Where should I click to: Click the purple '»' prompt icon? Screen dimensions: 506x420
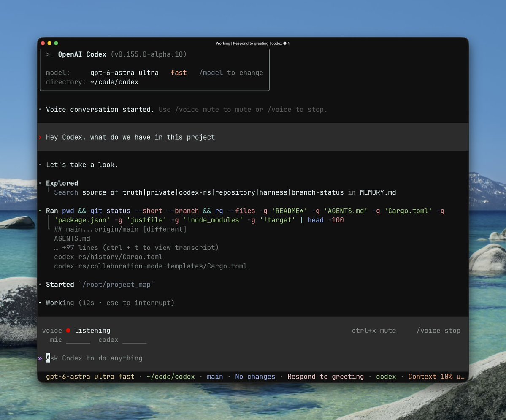[x=40, y=358]
